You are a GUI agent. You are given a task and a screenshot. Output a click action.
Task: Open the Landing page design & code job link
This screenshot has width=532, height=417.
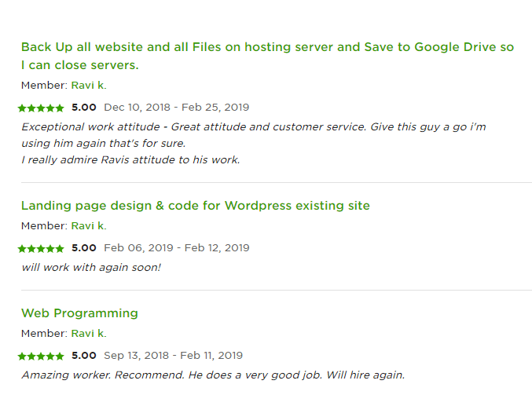coord(196,206)
